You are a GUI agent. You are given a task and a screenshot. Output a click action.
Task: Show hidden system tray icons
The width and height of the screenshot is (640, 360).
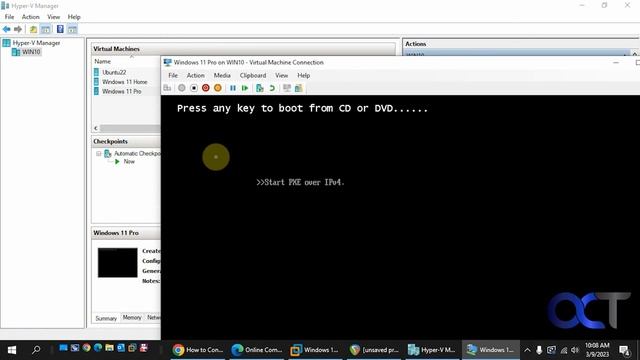(527, 350)
